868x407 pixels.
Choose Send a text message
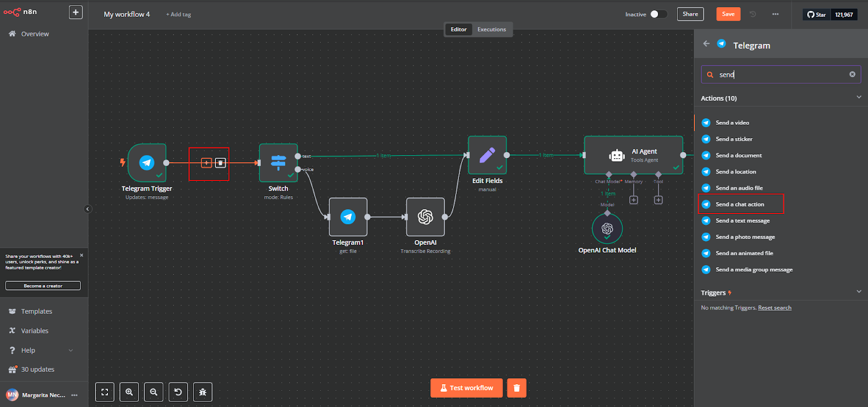(743, 221)
